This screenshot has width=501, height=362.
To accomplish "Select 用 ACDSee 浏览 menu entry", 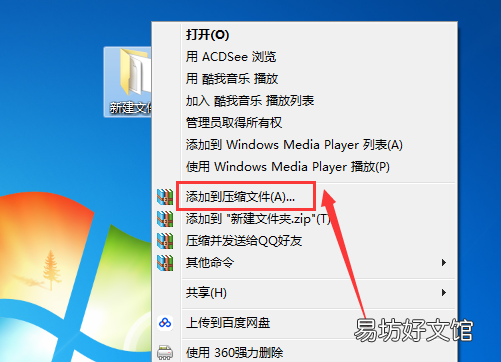I will click(x=304, y=57).
